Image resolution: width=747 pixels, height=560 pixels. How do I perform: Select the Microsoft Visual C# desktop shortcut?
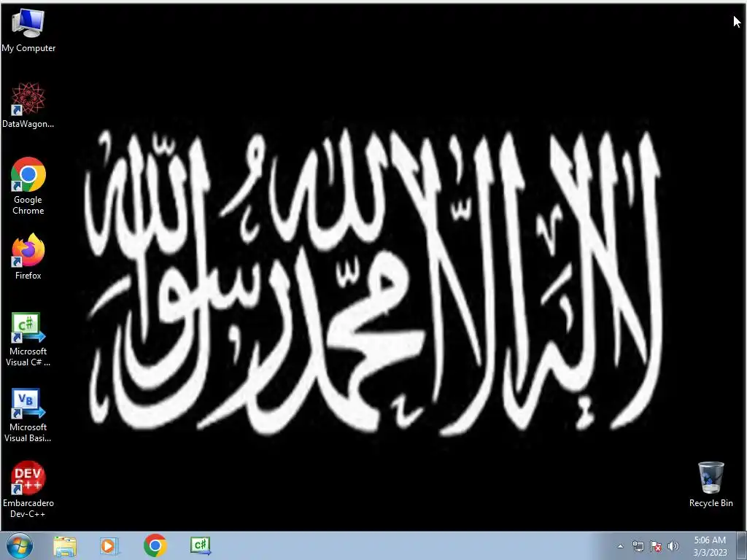click(x=28, y=340)
